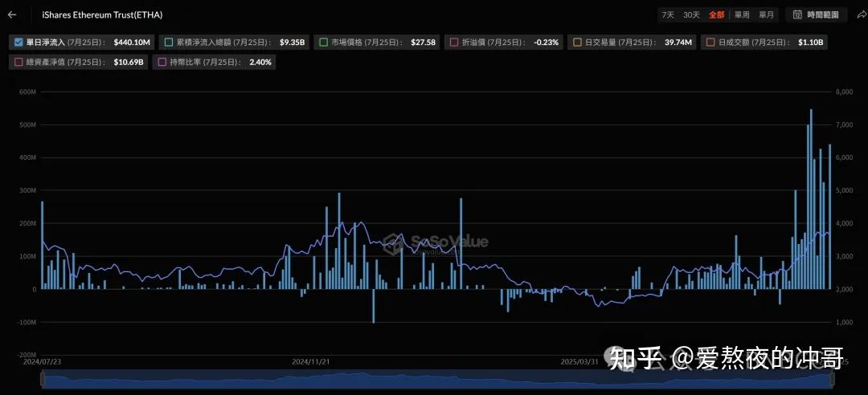Go back using the left arrow

tap(11, 15)
